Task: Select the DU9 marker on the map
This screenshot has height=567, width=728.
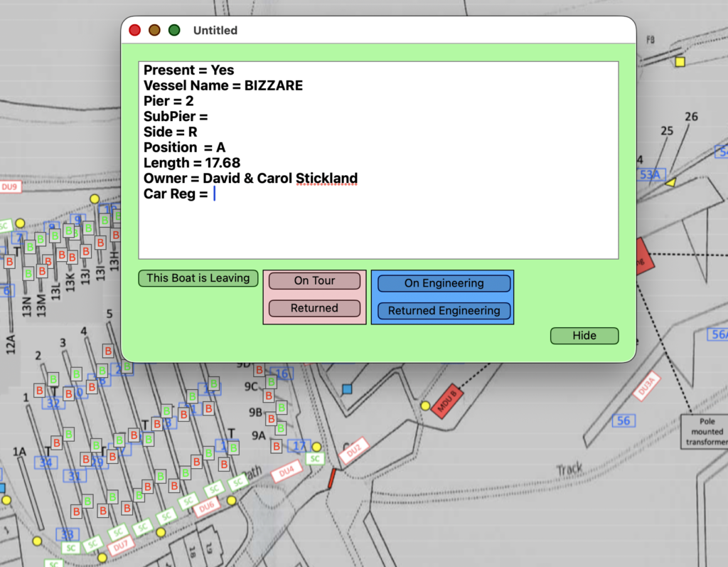Action: pyautogui.click(x=10, y=187)
